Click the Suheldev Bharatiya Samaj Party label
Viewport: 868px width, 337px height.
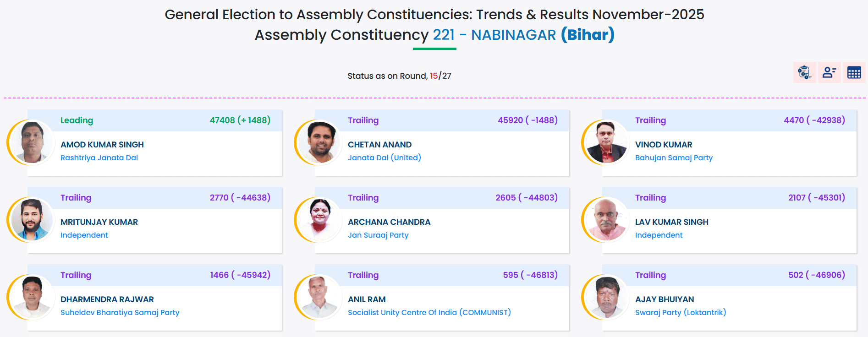point(120,312)
